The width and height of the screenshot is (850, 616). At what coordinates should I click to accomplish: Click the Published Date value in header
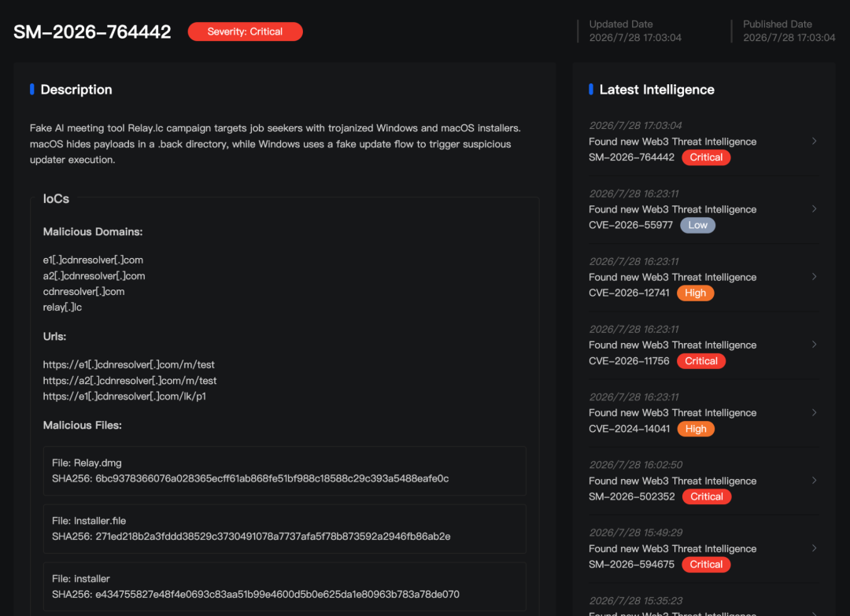pos(789,38)
